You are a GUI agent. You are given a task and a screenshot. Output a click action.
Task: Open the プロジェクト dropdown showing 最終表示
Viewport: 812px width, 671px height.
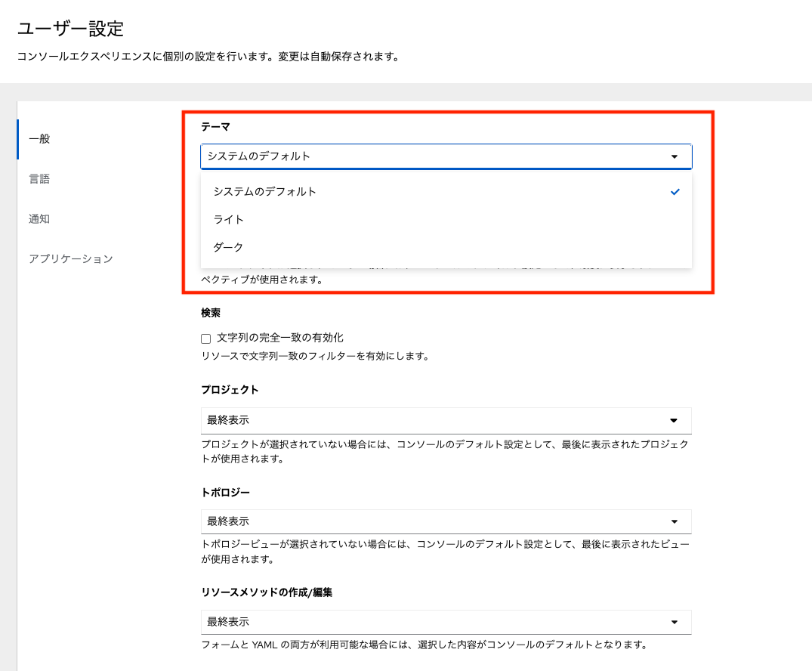point(446,420)
